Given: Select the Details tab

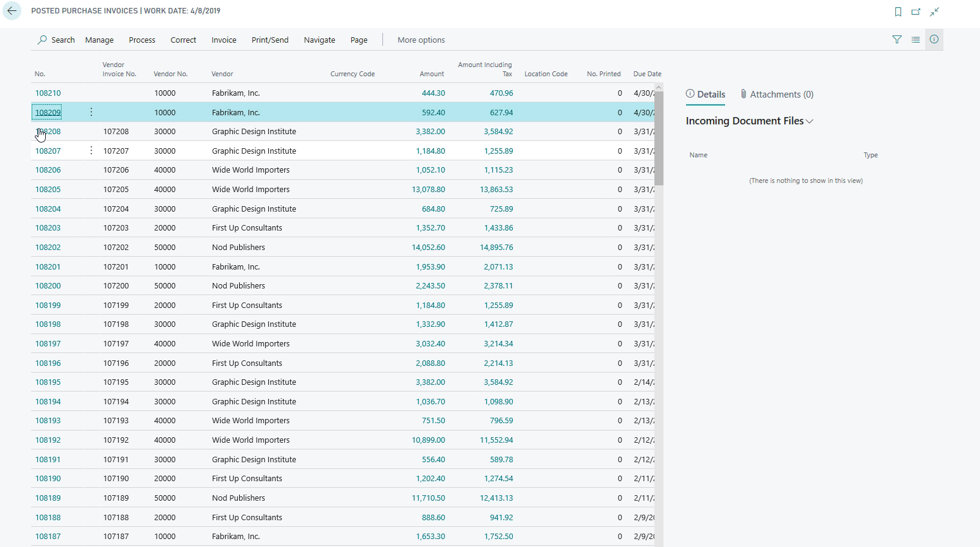Looking at the screenshot, I should (x=706, y=95).
